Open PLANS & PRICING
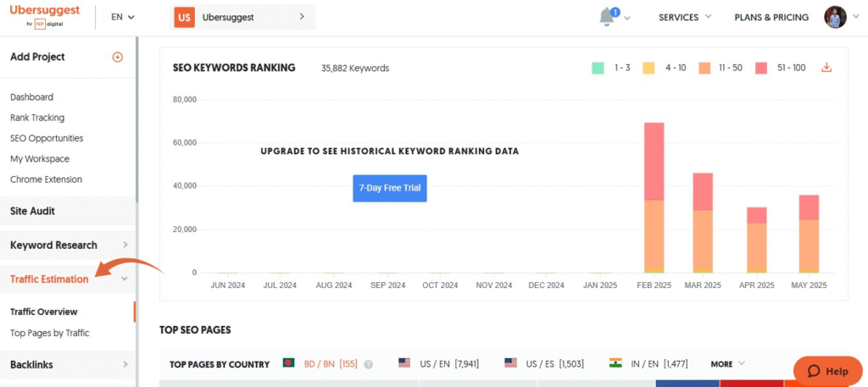868x387 pixels. click(x=771, y=17)
